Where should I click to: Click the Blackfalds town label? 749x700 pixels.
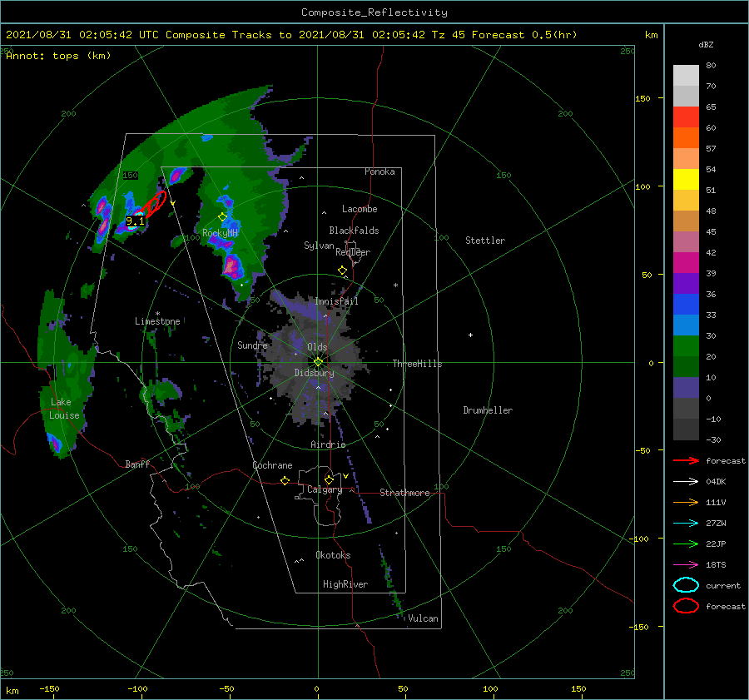tap(354, 231)
